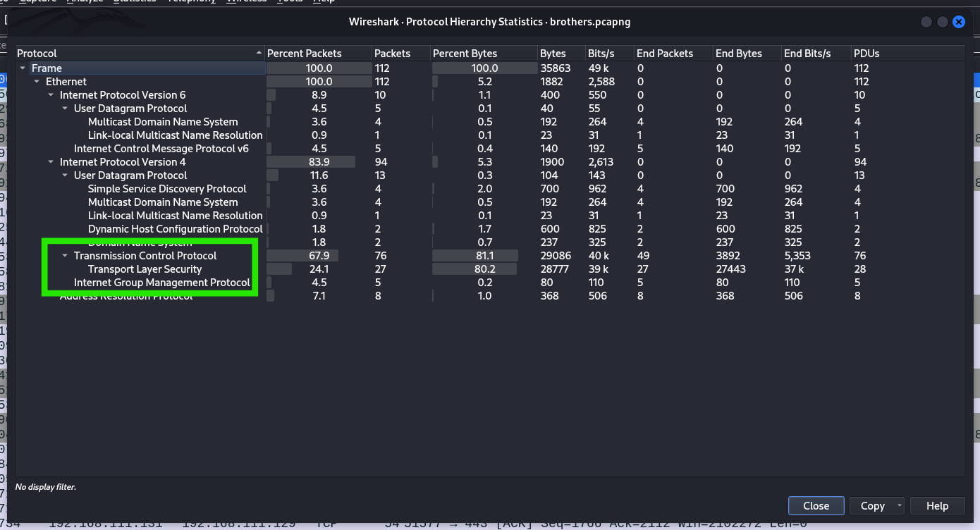This screenshot has height=530, width=980.
Task: Sort by End Bytes column header
Action: click(748, 54)
